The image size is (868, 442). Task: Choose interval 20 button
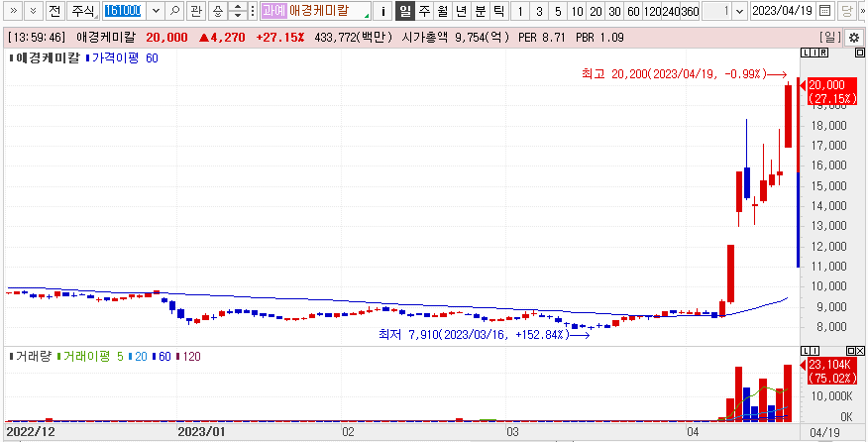point(596,11)
